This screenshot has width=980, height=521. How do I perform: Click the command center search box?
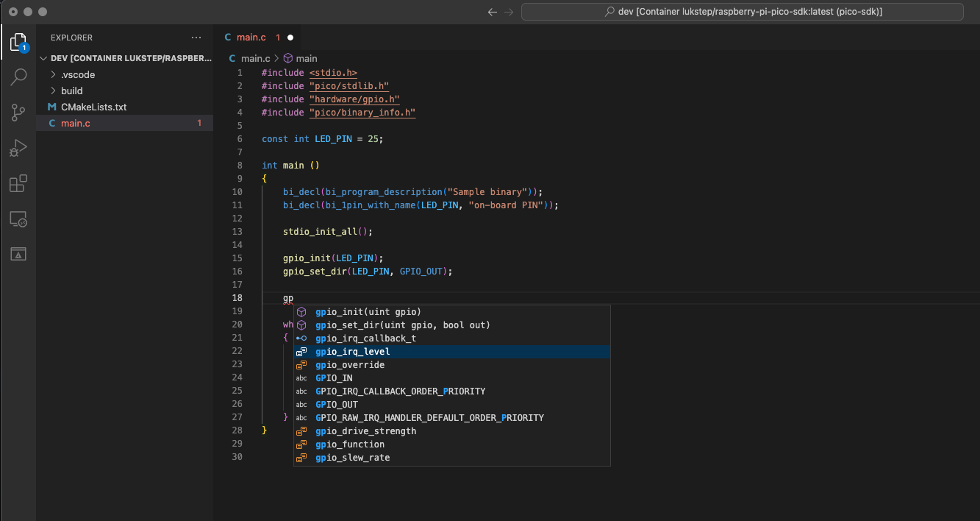pos(742,13)
